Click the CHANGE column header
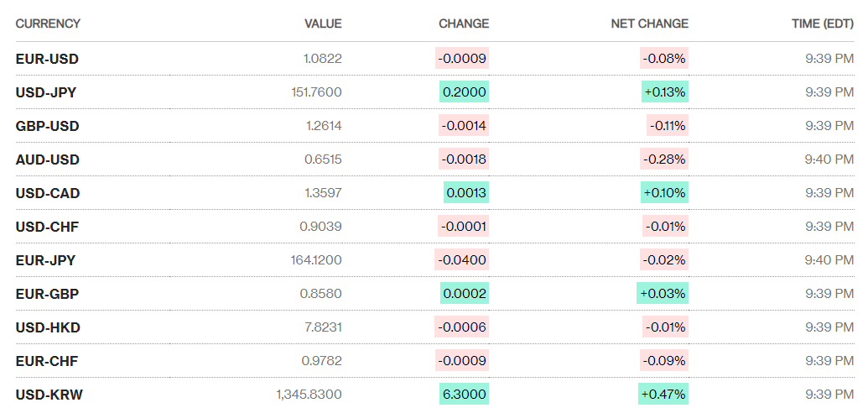The width and height of the screenshot is (868, 408). (464, 24)
